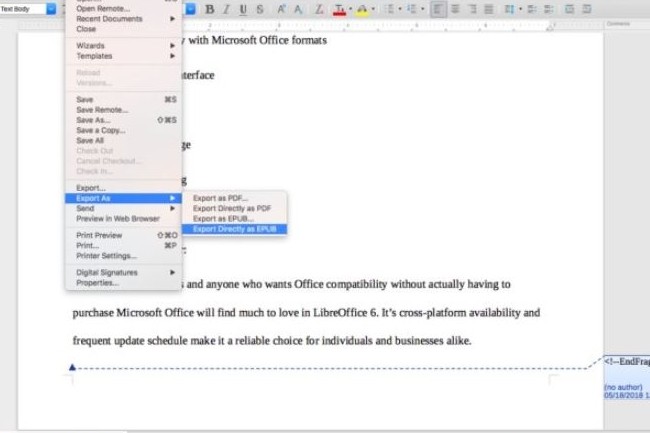Toggle bulleted list
Viewport: 650px width, 433px height.
pyautogui.click(x=389, y=9)
